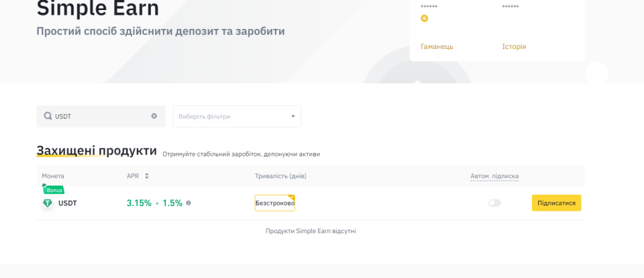The width and height of the screenshot is (644, 278).
Task: Select the "Безстроково" duration option
Action: click(274, 203)
